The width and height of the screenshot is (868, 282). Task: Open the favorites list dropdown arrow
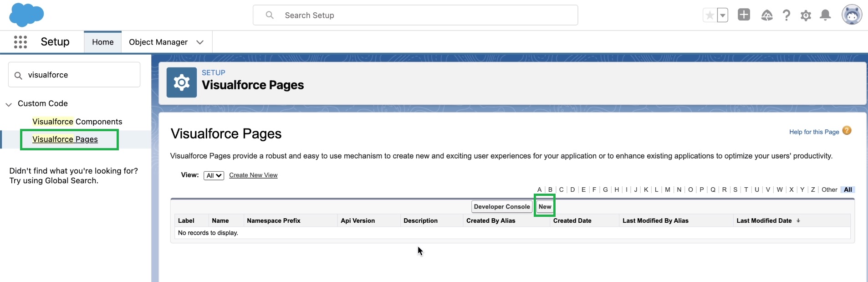(x=723, y=15)
